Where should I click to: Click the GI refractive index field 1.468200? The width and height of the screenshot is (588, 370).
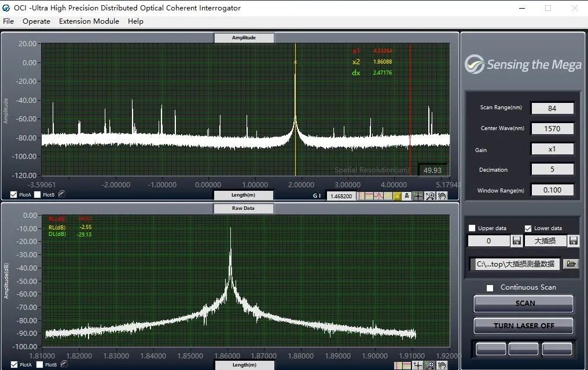pos(341,196)
